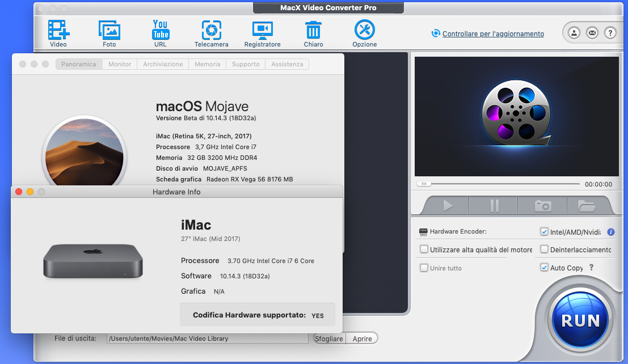Click the Sfogliare browse button
The width and height of the screenshot is (628, 364).
pos(329,339)
